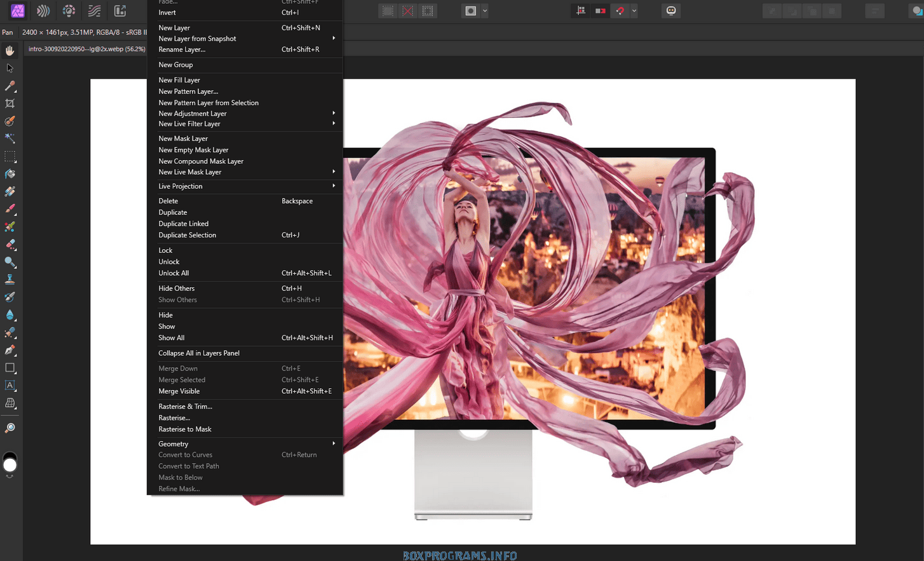Pick the Crop tool
924x561 pixels.
coord(10,104)
